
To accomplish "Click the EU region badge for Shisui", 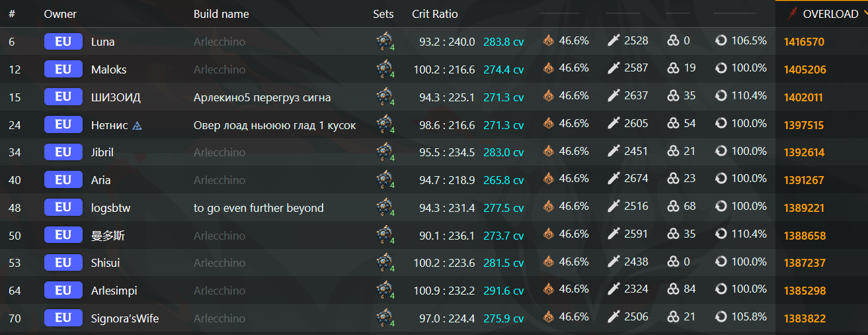I will click(63, 263).
